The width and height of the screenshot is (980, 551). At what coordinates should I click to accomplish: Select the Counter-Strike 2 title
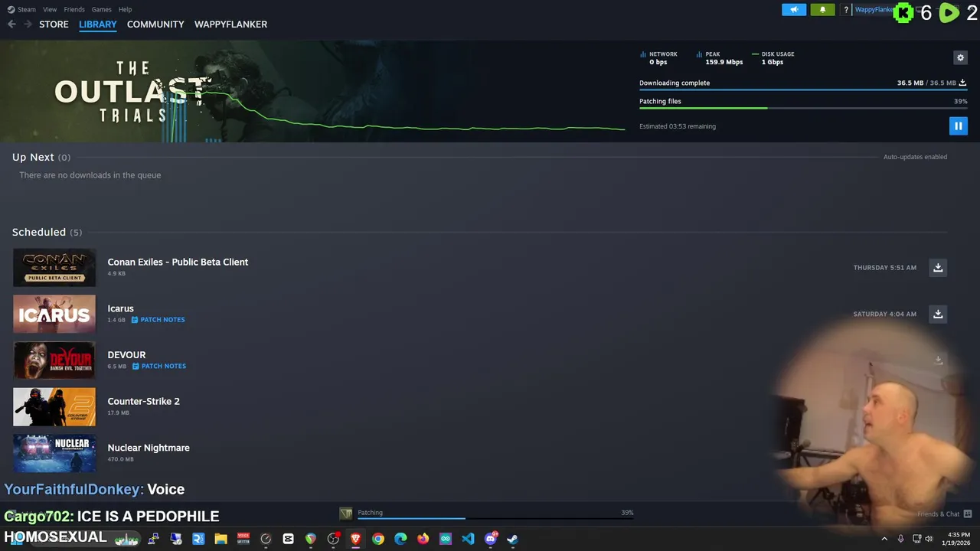pyautogui.click(x=143, y=401)
